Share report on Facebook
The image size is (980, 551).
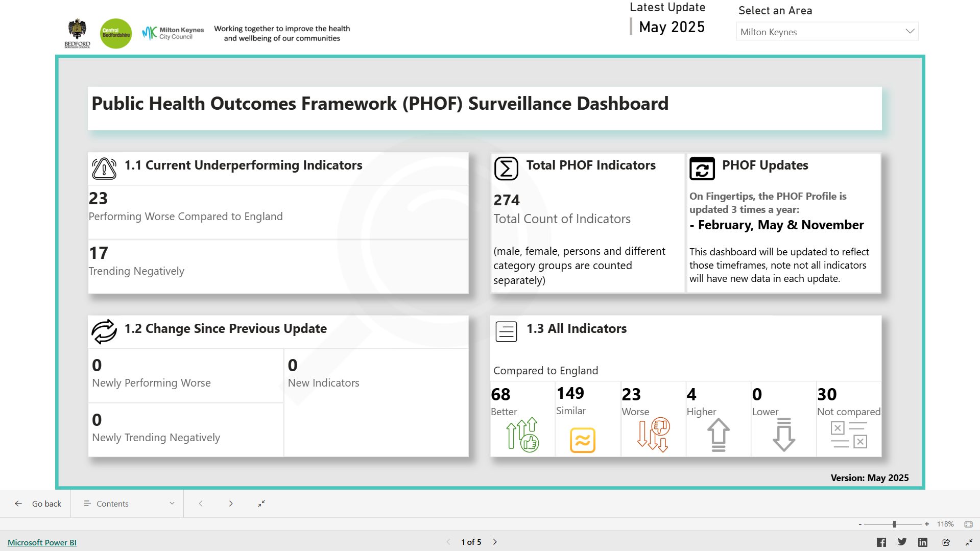[x=881, y=542]
